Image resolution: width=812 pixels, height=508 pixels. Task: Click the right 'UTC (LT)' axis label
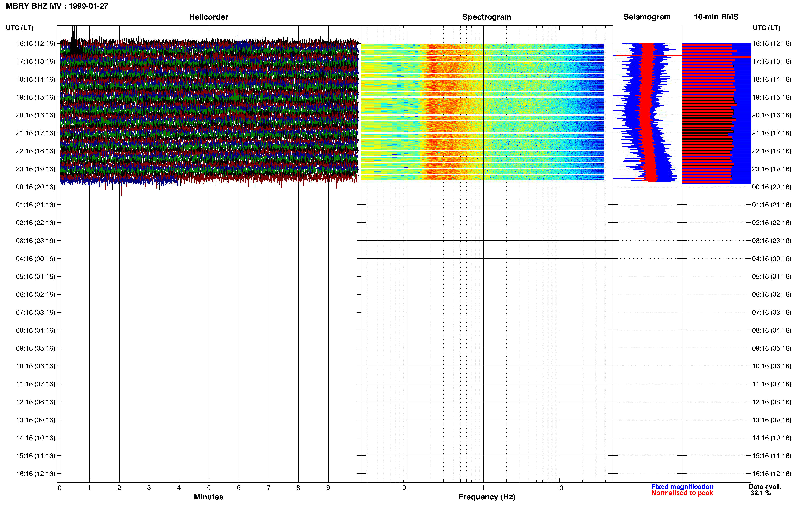pyautogui.click(x=766, y=28)
